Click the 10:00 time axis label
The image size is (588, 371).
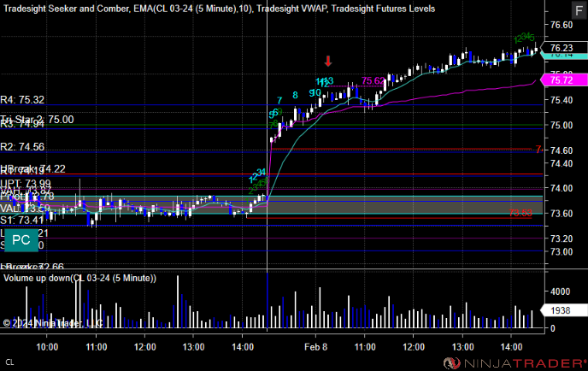click(x=47, y=346)
